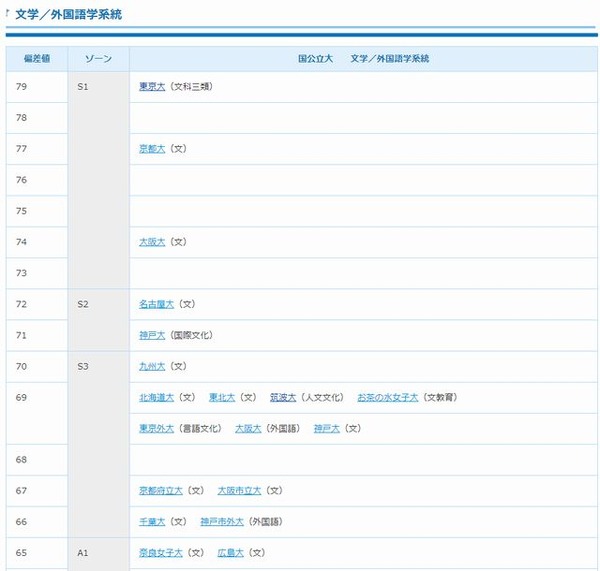Click 神戸大 (国際文化) link in row 71
Screen dimensions: 600x571
tap(152, 335)
